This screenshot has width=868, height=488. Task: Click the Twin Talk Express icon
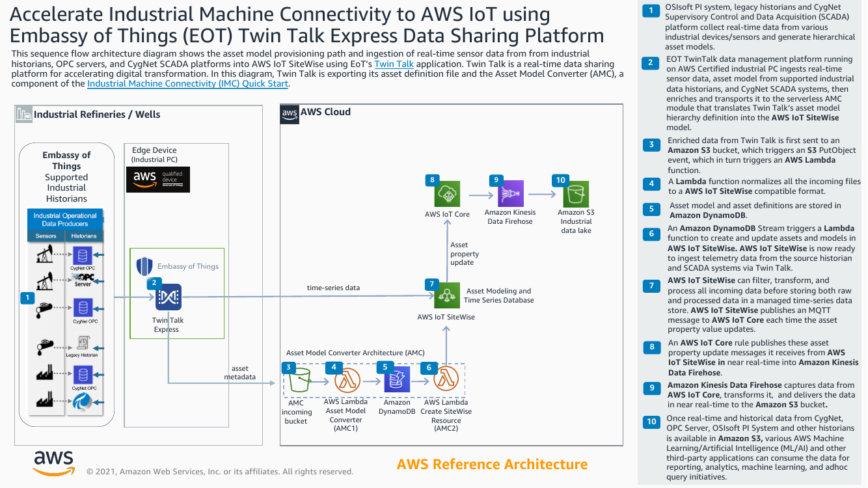coord(168,297)
